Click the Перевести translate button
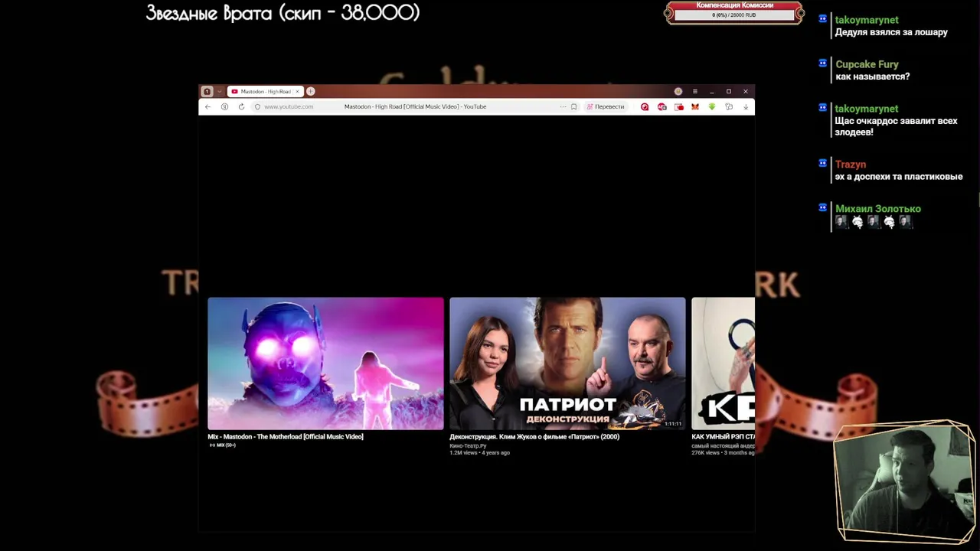 [606, 106]
